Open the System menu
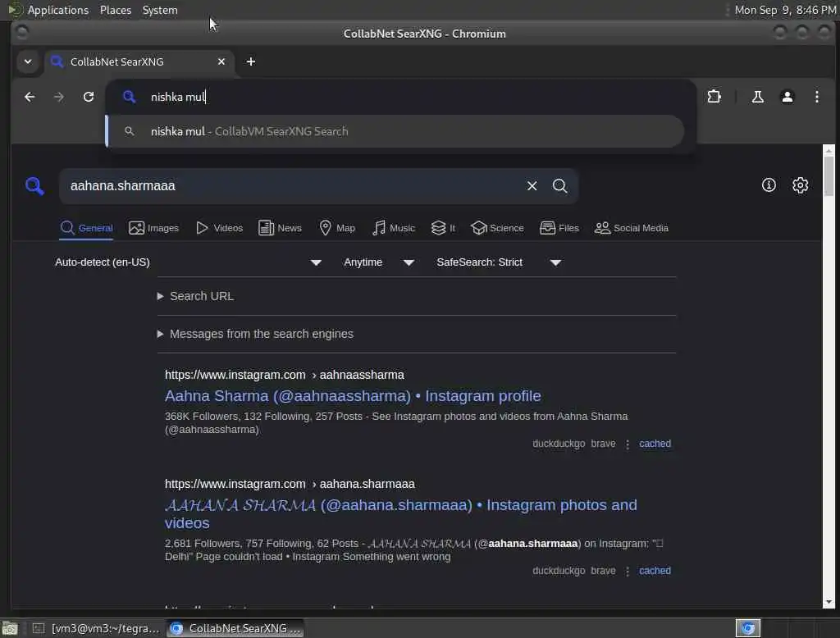This screenshot has height=638, width=840. (160, 10)
